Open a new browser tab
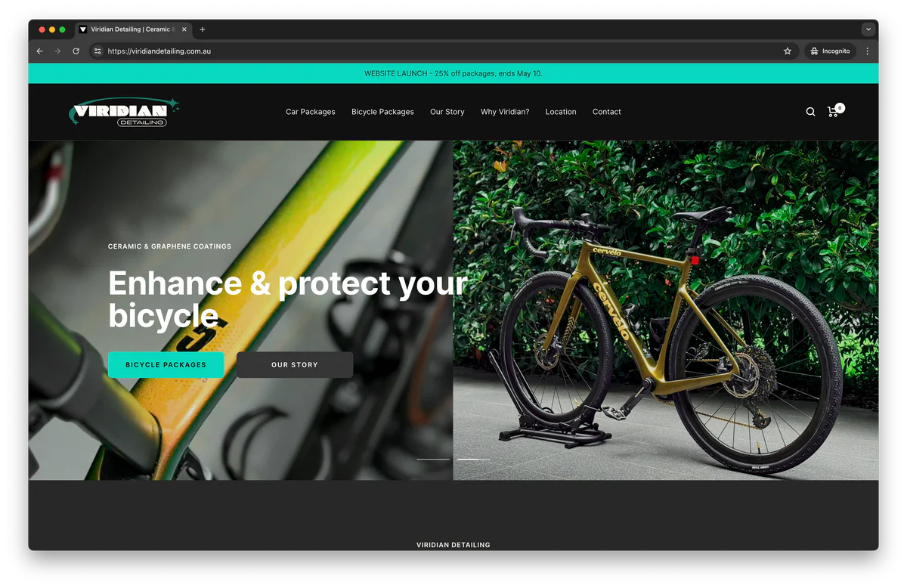Image resolution: width=907 pixels, height=588 pixels. (x=202, y=29)
